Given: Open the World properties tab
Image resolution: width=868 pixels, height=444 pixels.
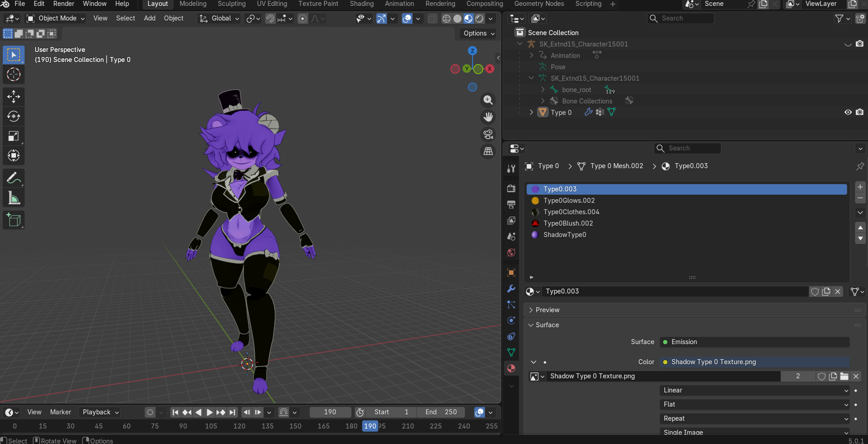Looking at the screenshot, I should point(511,252).
